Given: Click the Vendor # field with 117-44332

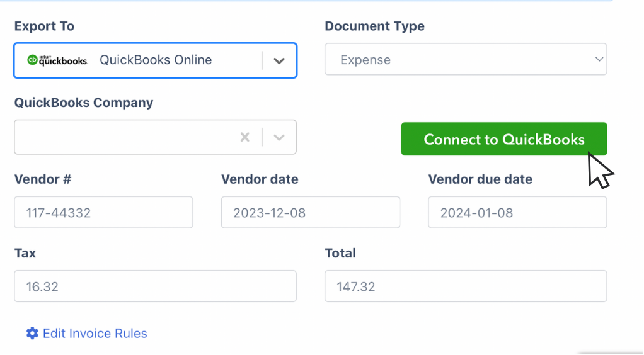Looking at the screenshot, I should click(x=103, y=213).
